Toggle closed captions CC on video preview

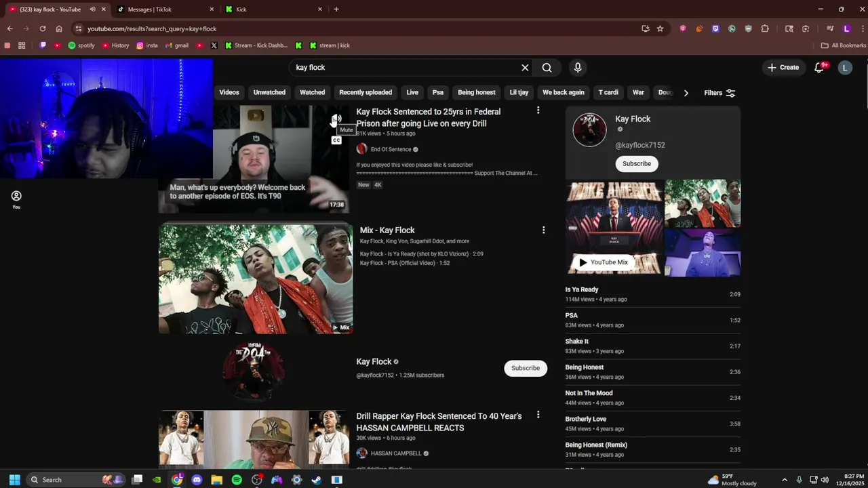point(336,140)
